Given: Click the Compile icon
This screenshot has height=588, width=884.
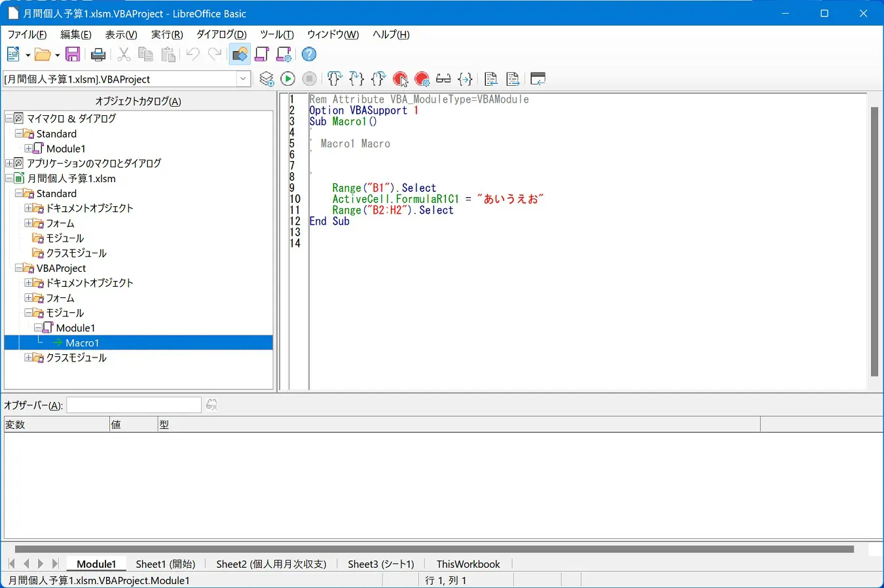Looking at the screenshot, I should coord(266,79).
